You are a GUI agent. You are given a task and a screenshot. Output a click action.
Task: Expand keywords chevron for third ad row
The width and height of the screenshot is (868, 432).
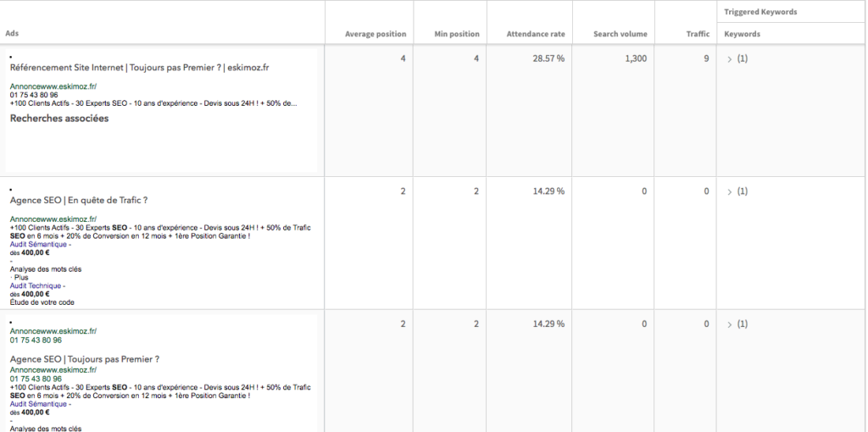click(x=730, y=324)
